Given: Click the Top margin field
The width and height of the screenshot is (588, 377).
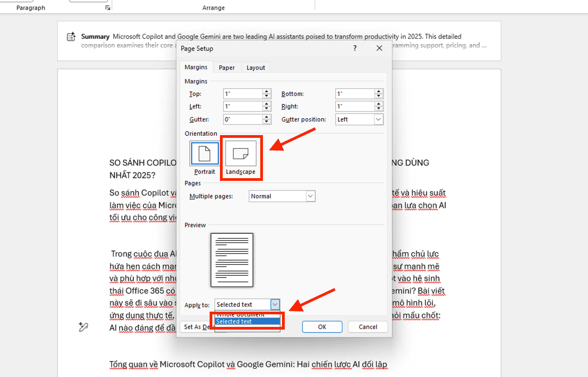Looking at the screenshot, I should [243, 94].
